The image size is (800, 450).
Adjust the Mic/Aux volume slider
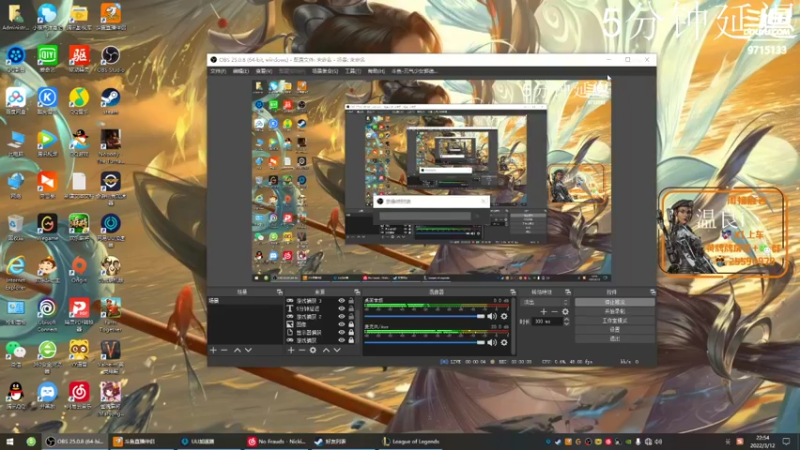[424, 342]
